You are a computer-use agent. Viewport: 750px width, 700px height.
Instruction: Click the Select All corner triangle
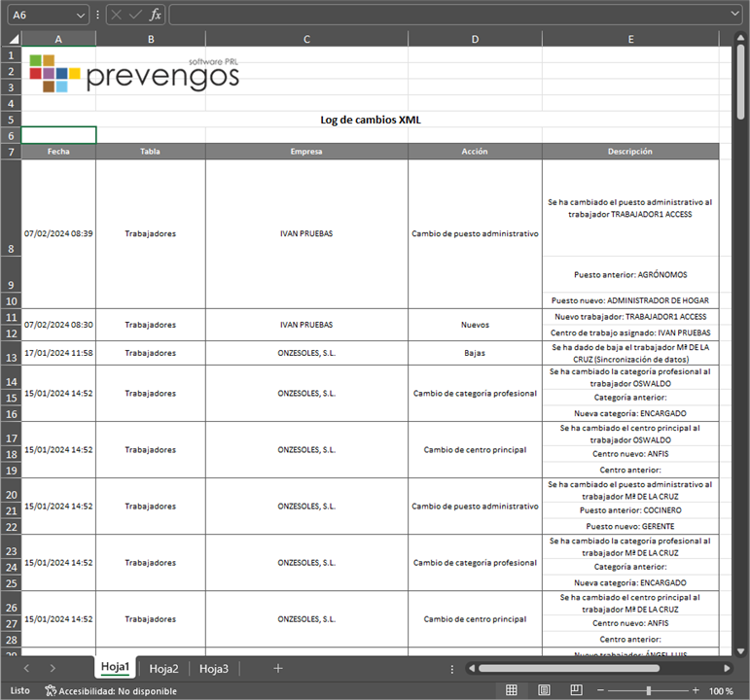[11, 38]
